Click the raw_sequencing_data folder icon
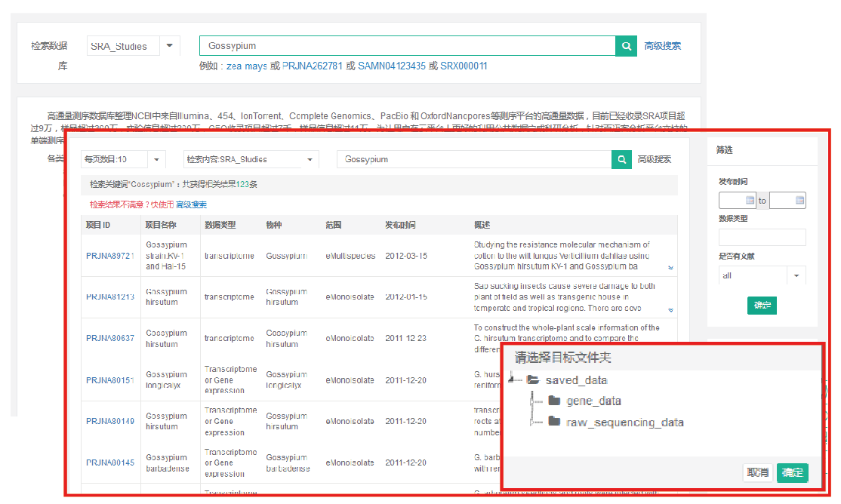The width and height of the screenshot is (841, 504). pos(554,422)
